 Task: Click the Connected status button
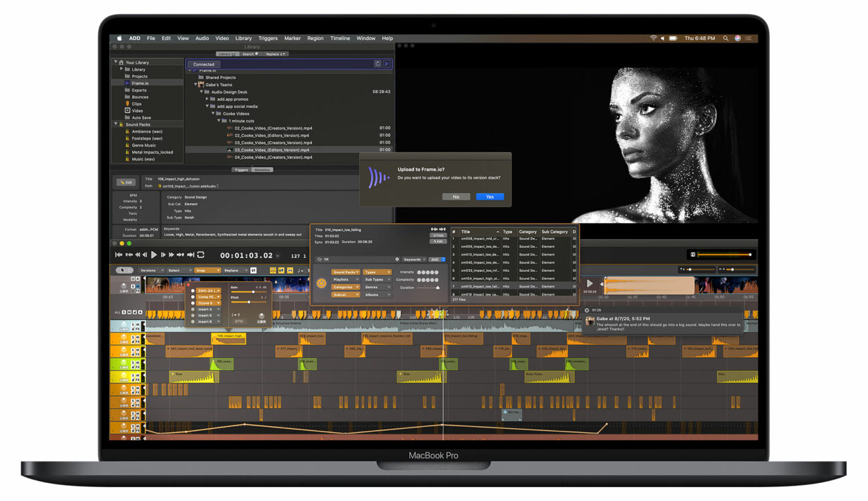click(x=204, y=64)
